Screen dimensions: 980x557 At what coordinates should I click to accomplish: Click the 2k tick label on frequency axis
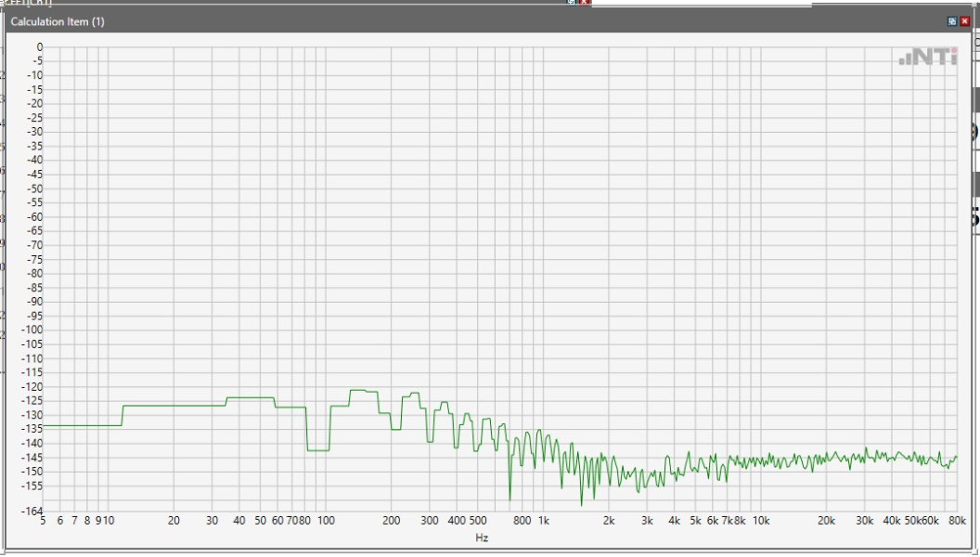click(609, 522)
